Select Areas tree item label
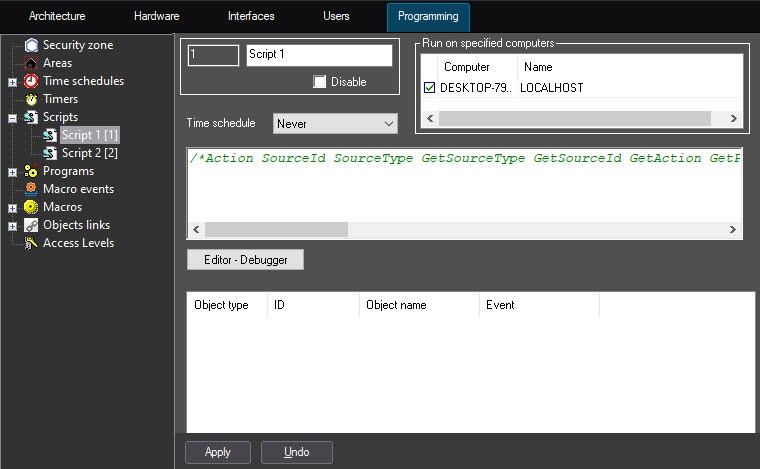This screenshot has height=469, width=760. coord(58,63)
